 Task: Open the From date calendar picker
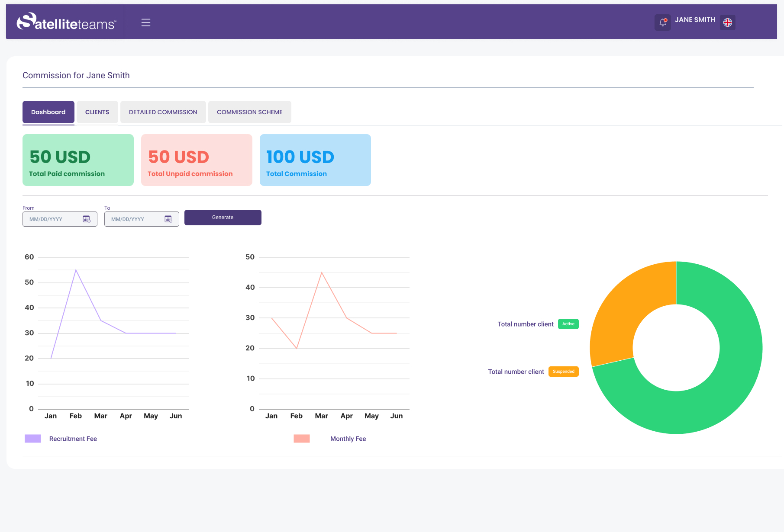pos(87,219)
